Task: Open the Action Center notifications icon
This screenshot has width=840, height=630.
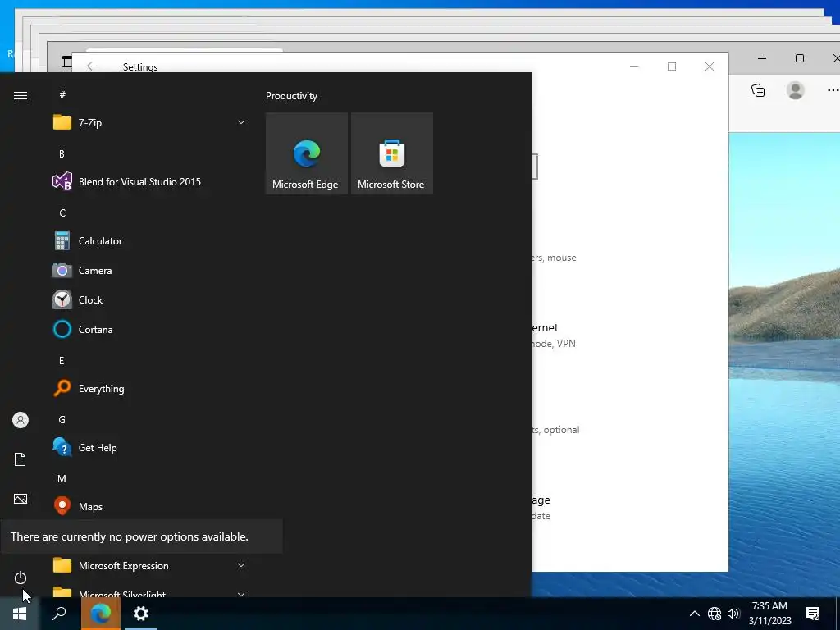Action: point(813,614)
